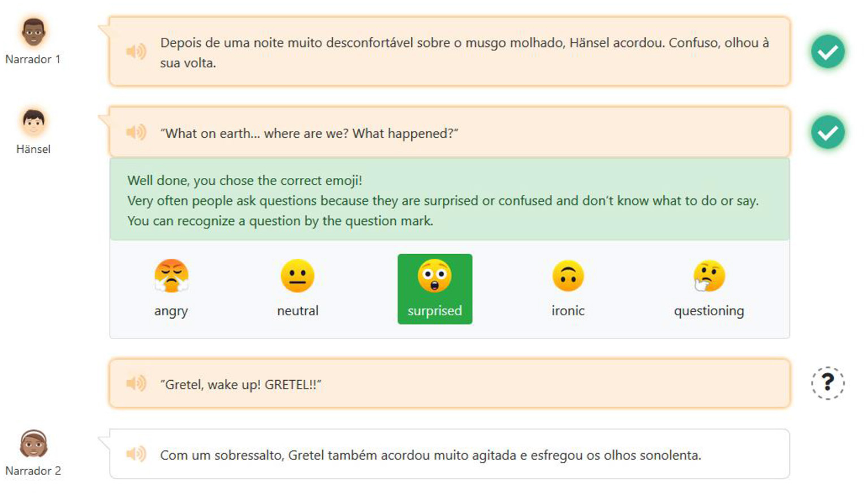This screenshot has height=496, width=868.
Task: Click the Hänsel avatar icon
Action: click(33, 121)
